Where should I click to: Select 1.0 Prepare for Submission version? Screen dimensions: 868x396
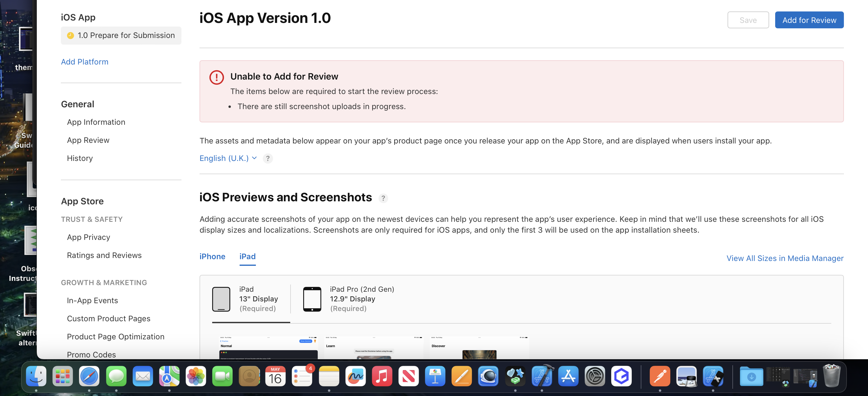[x=121, y=35]
